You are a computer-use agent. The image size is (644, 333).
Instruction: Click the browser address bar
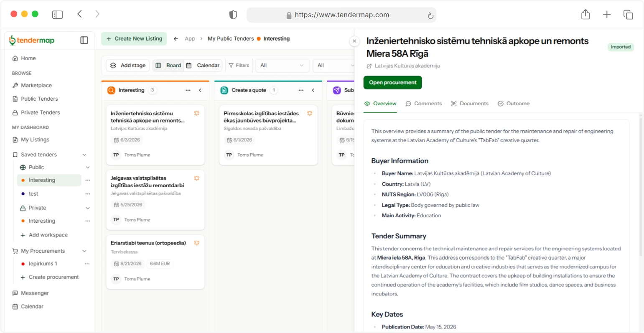click(x=341, y=15)
